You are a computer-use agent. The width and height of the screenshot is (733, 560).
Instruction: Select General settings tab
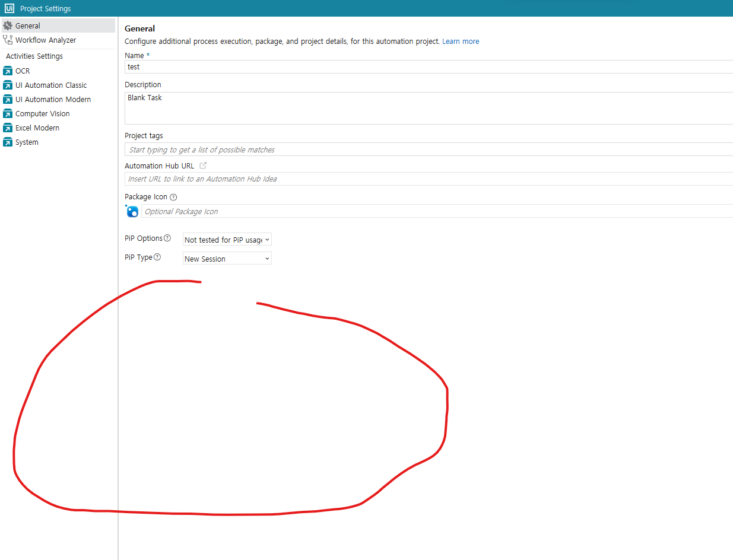coord(58,26)
